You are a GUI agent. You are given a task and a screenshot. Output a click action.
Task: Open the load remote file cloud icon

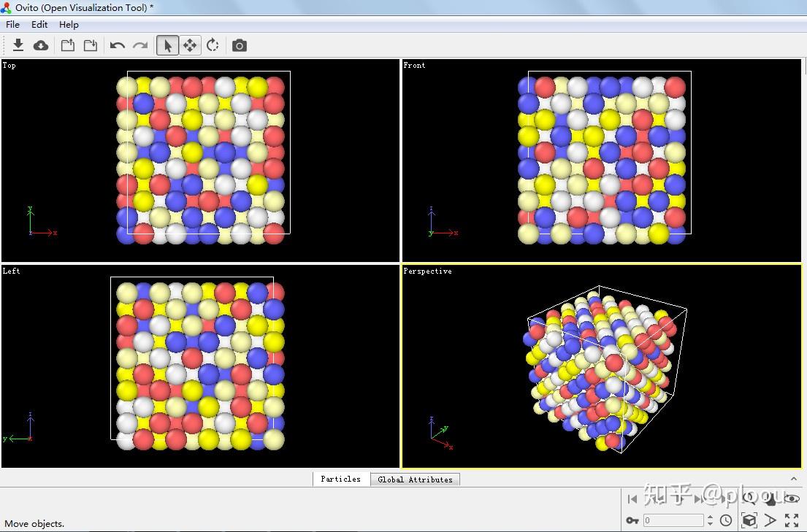click(x=41, y=45)
